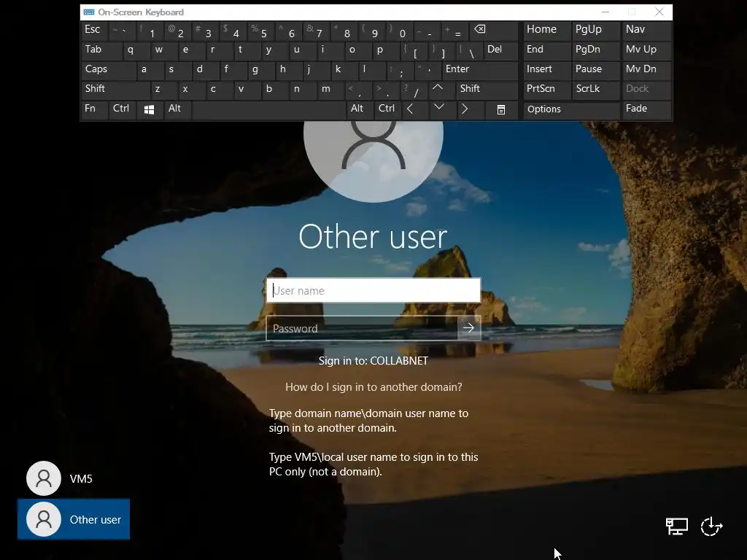Click the Pause key
747x560 pixels.
click(x=595, y=70)
